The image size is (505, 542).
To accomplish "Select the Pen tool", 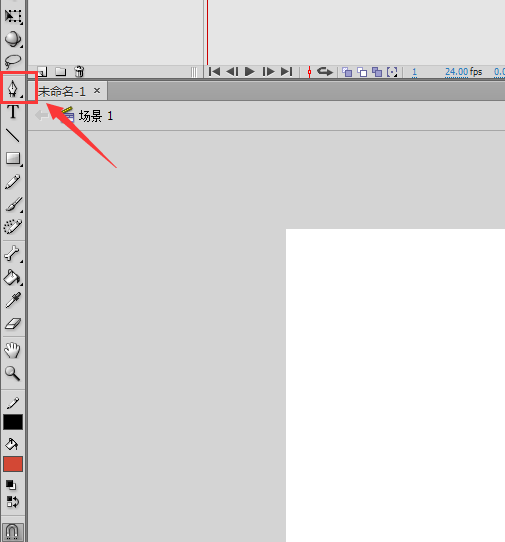I will point(13,88).
